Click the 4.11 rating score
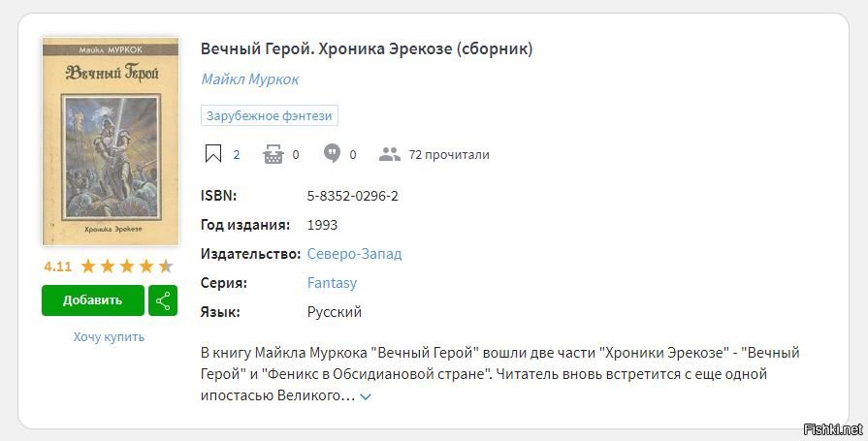Screen dimensions: 868x441 [57, 266]
